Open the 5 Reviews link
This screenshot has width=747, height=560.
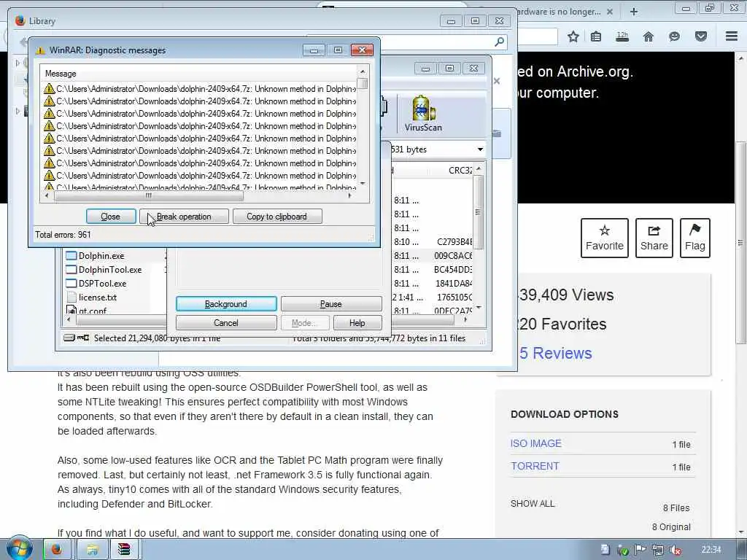click(x=555, y=353)
